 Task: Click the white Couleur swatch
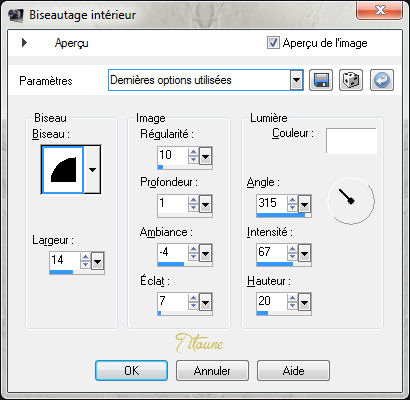(x=351, y=141)
